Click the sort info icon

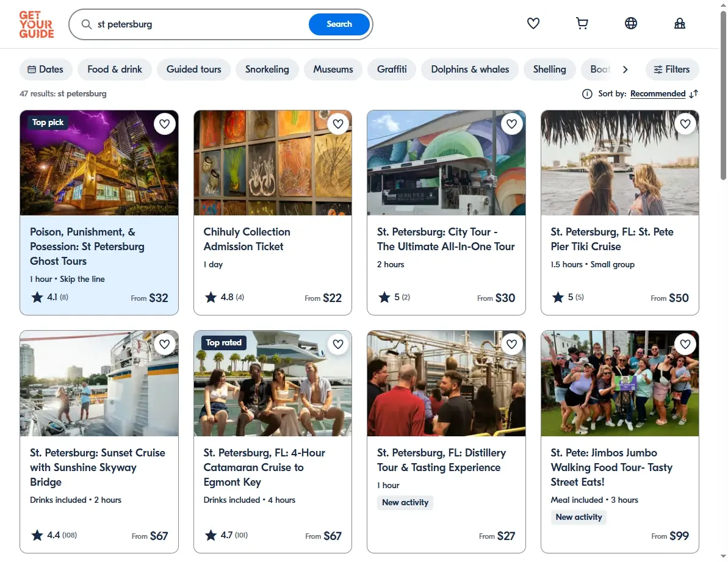(587, 94)
